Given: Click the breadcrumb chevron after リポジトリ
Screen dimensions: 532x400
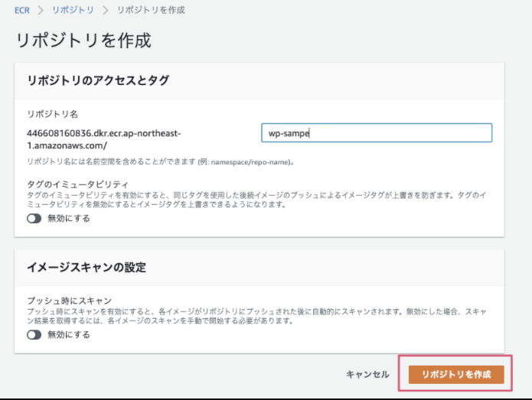Looking at the screenshot, I should [x=106, y=11].
